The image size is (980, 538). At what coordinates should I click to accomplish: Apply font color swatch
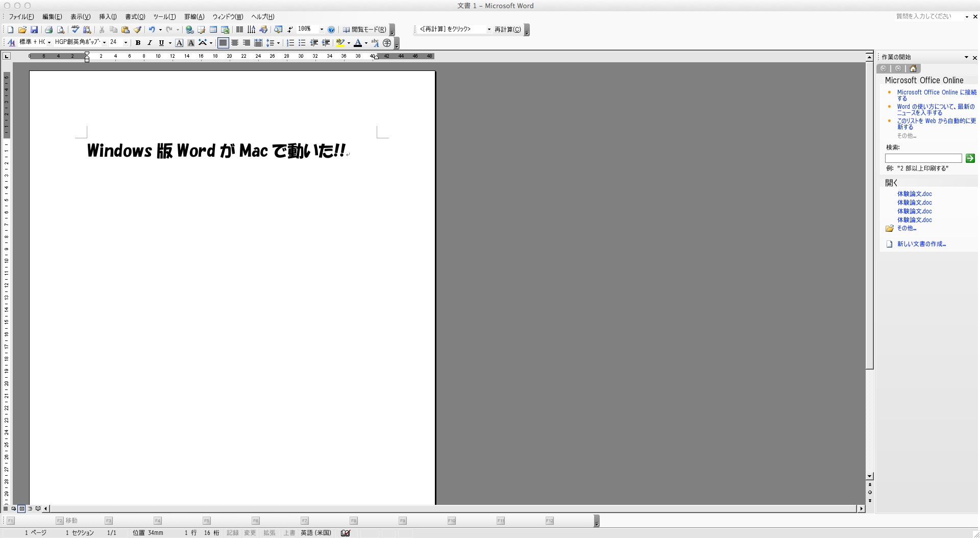[358, 43]
